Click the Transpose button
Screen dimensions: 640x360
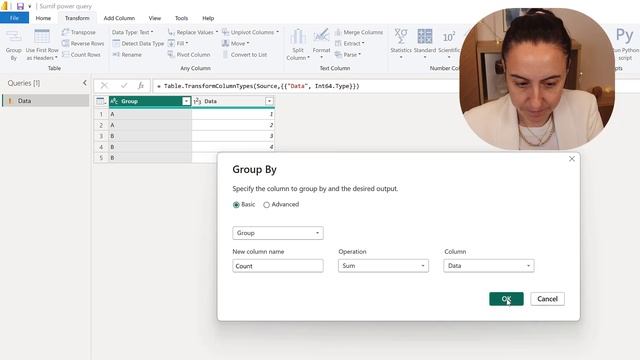pos(78,32)
